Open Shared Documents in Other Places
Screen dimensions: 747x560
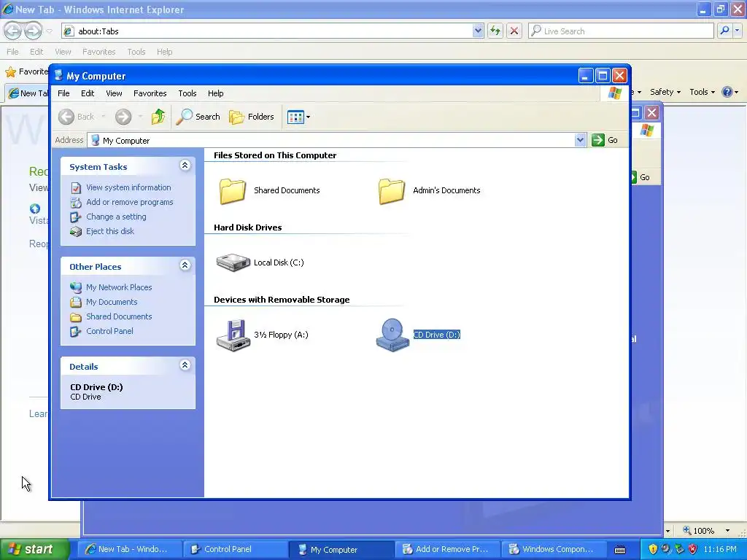coord(119,316)
